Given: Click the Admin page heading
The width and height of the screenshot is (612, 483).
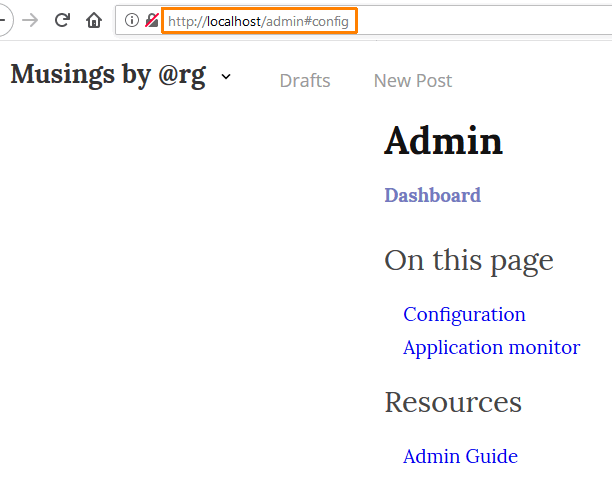Looking at the screenshot, I should click(443, 141).
